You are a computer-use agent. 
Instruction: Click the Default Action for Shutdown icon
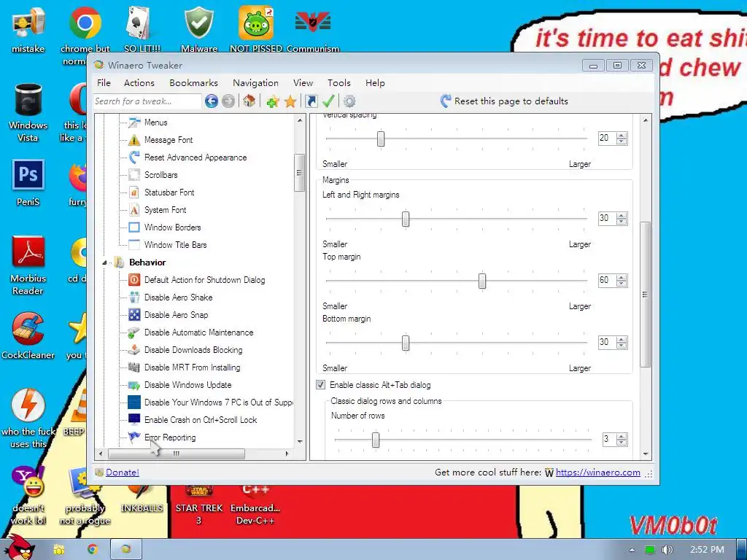pos(134,280)
